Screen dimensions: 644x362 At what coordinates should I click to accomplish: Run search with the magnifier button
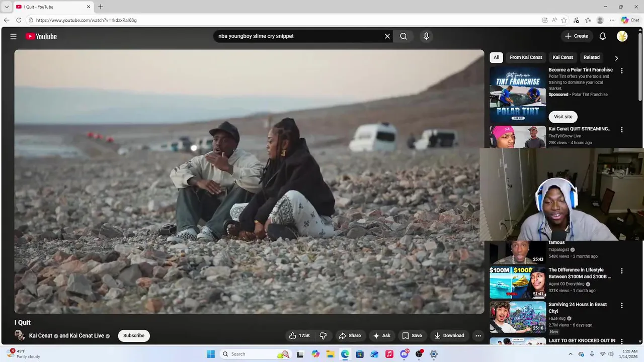point(404,36)
